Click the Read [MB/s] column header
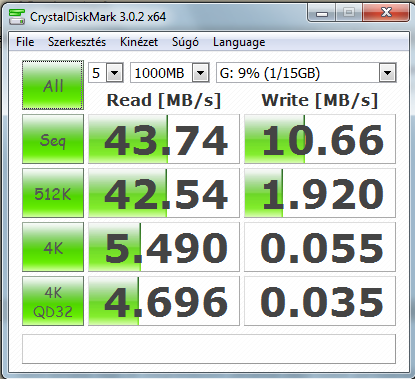This screenshot has width=415, height=379. [164, 100]
